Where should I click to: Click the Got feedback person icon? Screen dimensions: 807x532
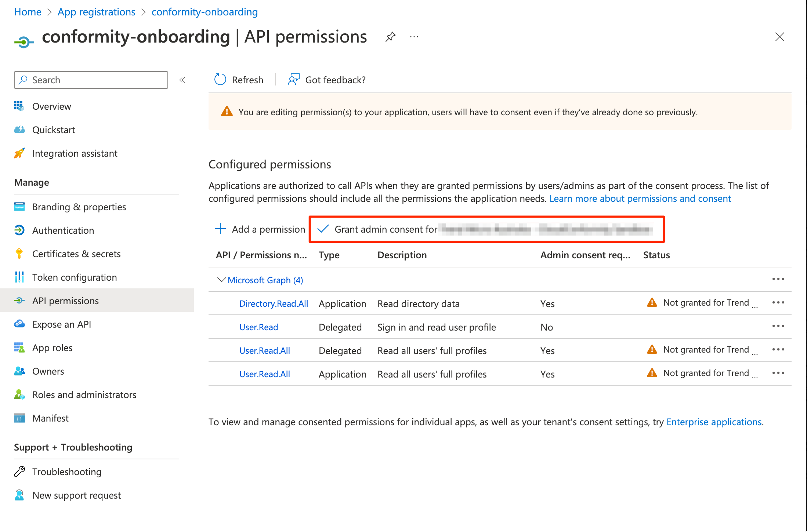[x=294, y=80]
